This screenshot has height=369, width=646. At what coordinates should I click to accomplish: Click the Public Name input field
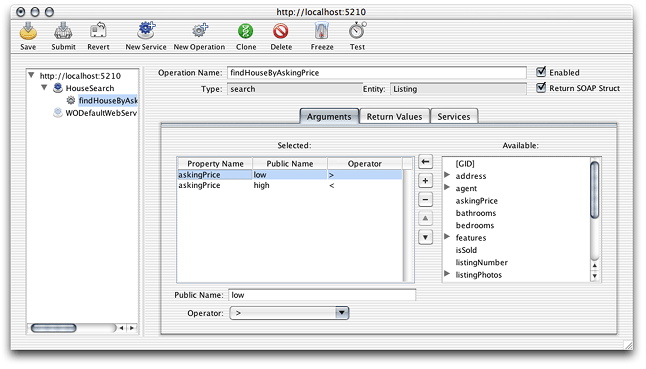point(322,295)
